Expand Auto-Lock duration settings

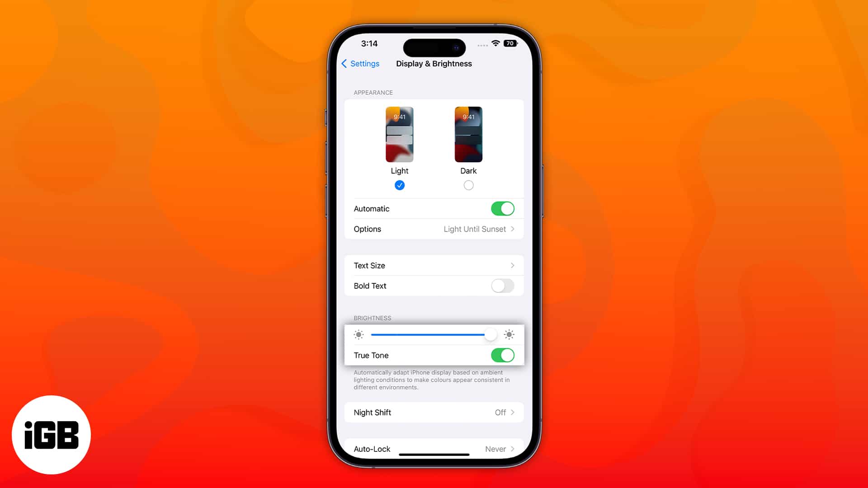pyautogui.click(x=434, y=448)
